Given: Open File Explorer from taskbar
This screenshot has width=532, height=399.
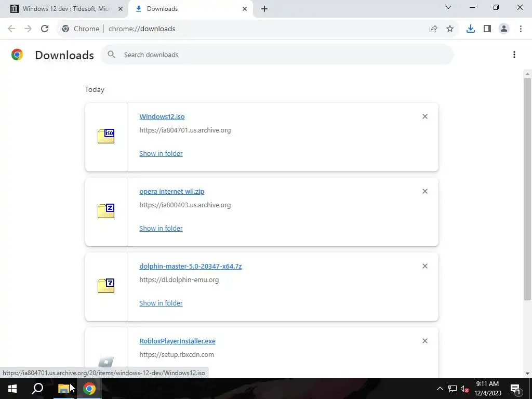Looking at the screenshot, I should (63, 389).
